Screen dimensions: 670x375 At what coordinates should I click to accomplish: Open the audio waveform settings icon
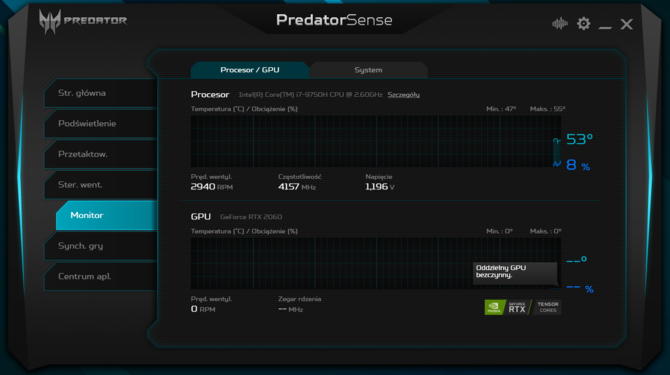[560, 23]
